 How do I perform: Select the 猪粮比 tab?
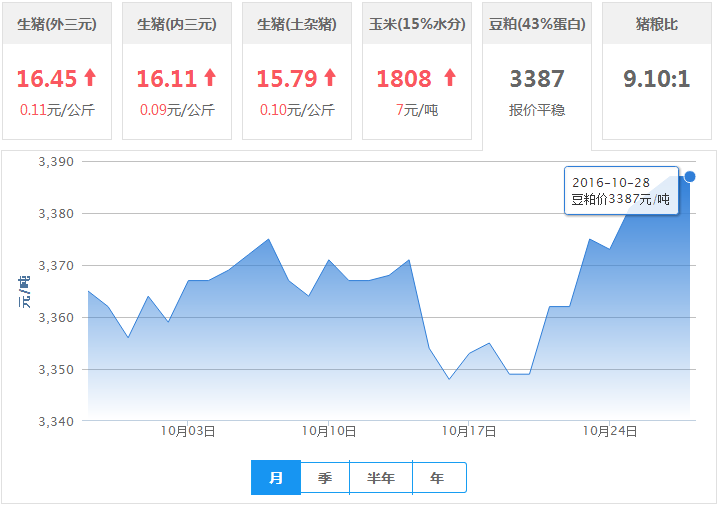pos(657,71)
